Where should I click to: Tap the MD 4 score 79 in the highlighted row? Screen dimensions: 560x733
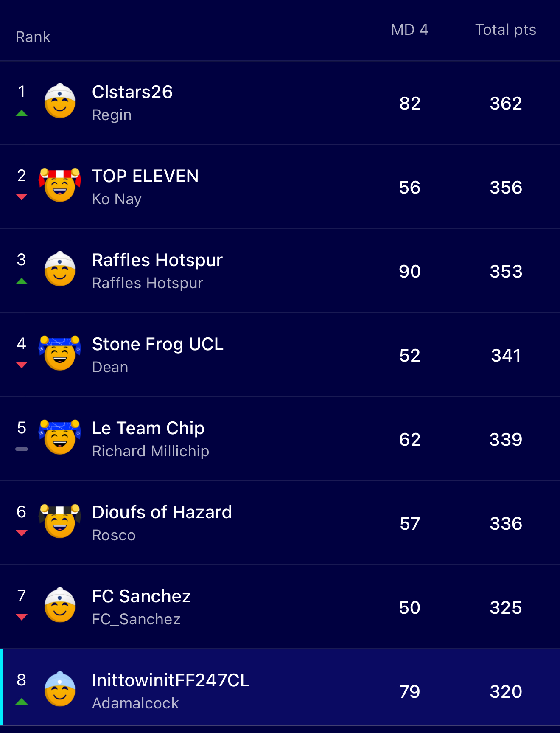(x=409, y=692)
